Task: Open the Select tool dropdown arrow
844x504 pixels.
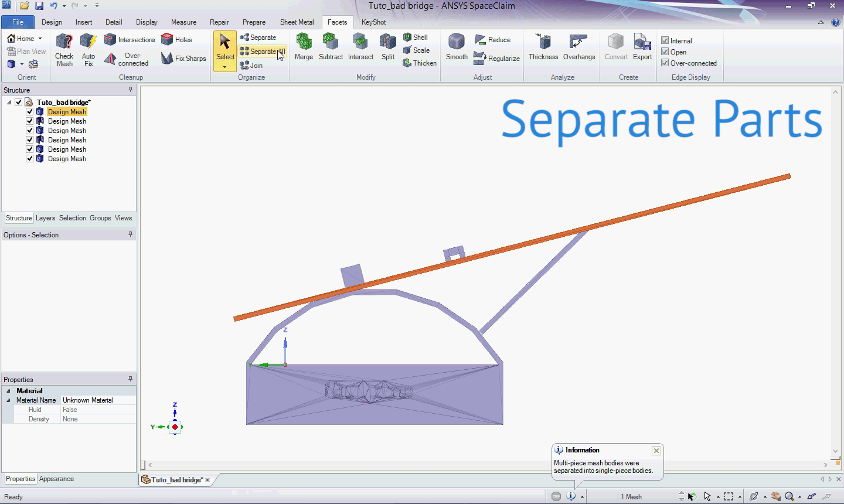Action: (225, 67)
